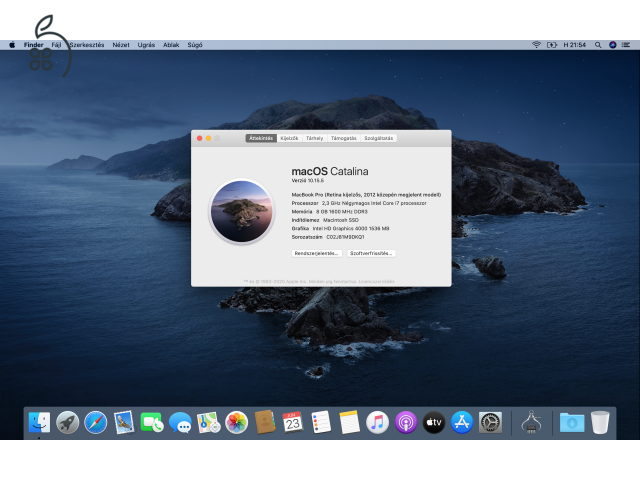The image size is (640, 480).
Task: Open Notification Center icon
Action: pyautogui.click(x=626, y=45)
